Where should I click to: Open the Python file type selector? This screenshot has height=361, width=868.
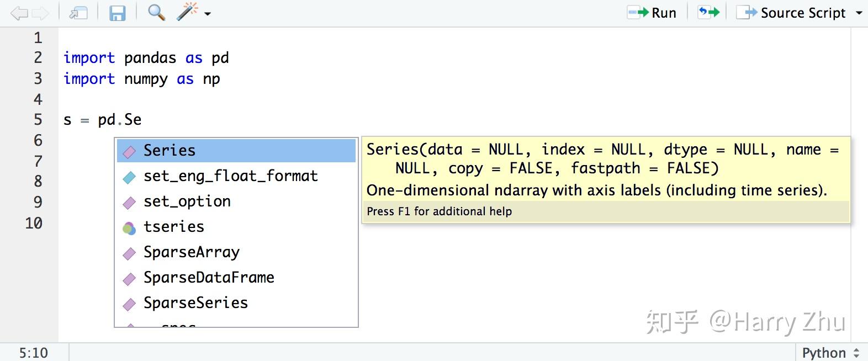click(x=830, y=353)
